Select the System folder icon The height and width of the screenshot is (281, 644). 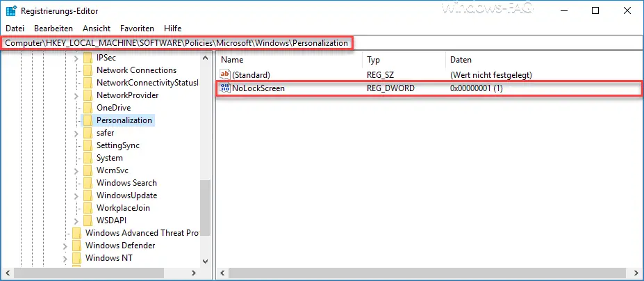tap(88, 158)
